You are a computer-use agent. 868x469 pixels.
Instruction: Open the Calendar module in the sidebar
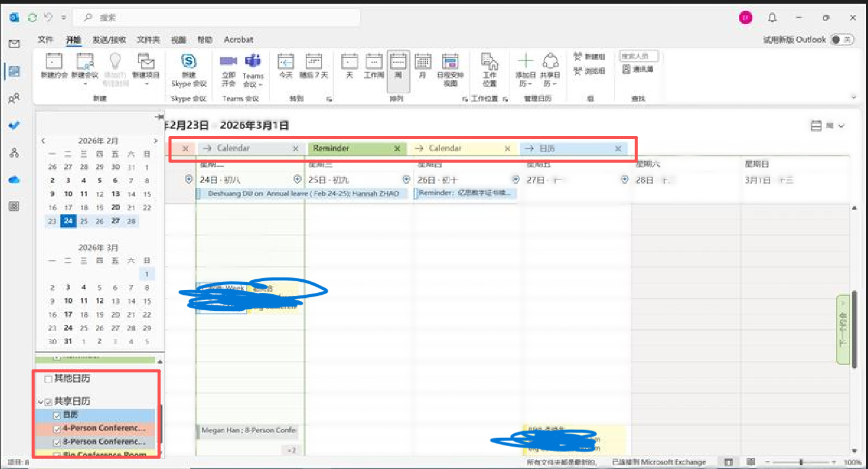tap(14, 71)
